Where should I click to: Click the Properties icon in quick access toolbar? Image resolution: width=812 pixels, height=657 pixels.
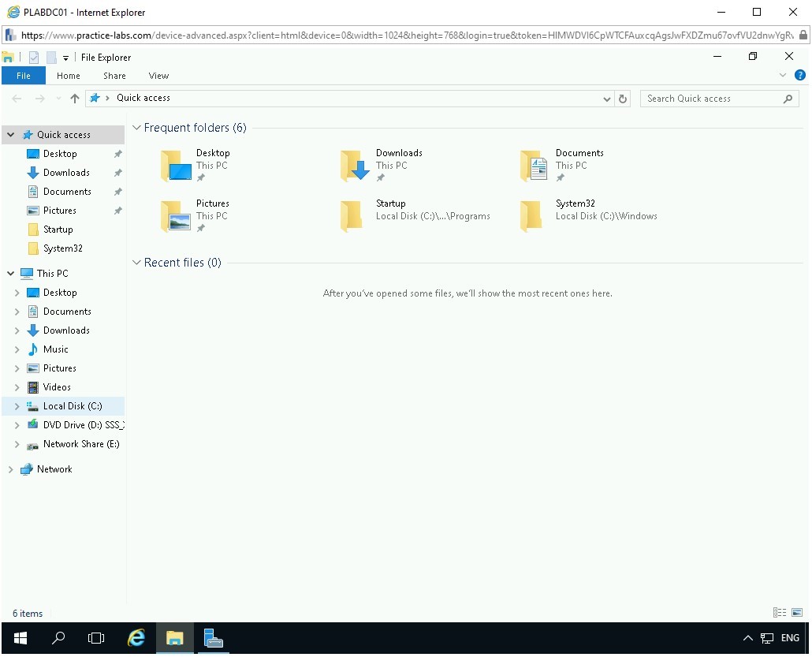(x=34, y=57)
